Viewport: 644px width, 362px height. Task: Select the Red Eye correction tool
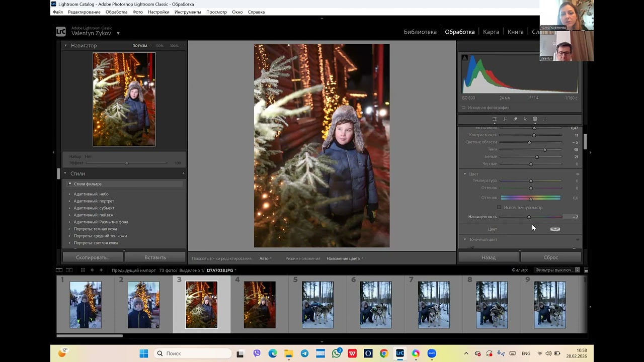point(526,119)
